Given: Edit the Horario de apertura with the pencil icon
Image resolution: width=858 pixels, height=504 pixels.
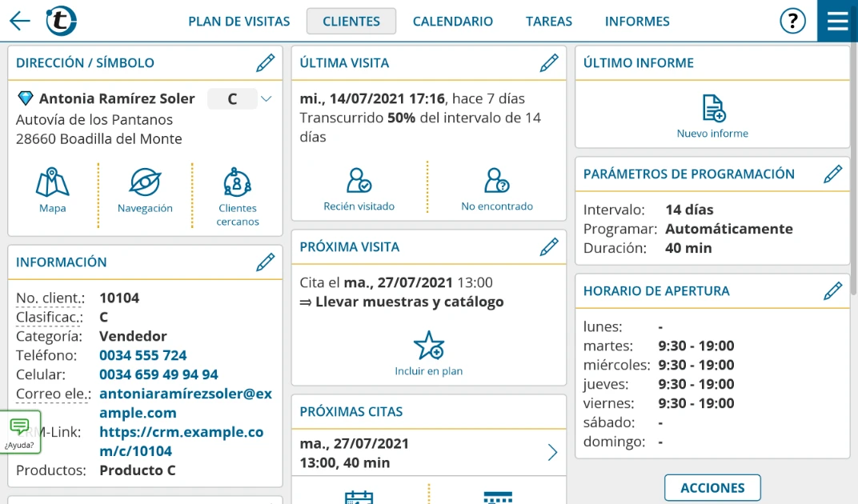Looking at the screenshot, I should [833, 290].
